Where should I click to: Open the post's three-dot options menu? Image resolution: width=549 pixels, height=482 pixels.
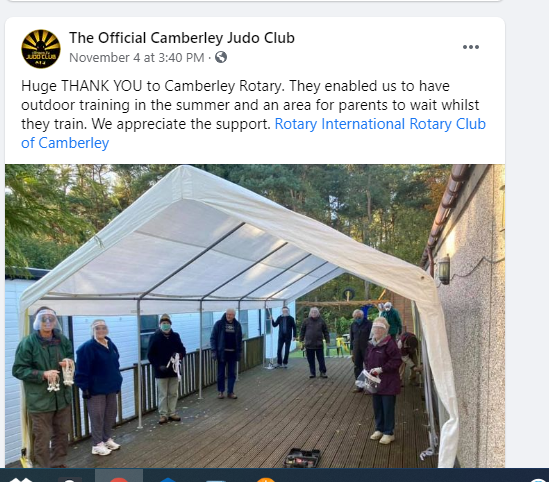[x=471, y=47]
